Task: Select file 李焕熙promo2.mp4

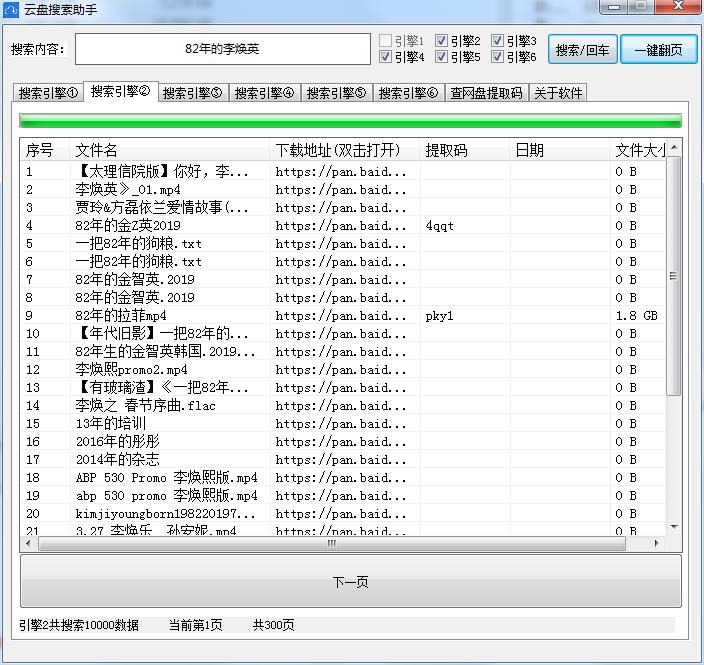Action: [x=132, y=370]
